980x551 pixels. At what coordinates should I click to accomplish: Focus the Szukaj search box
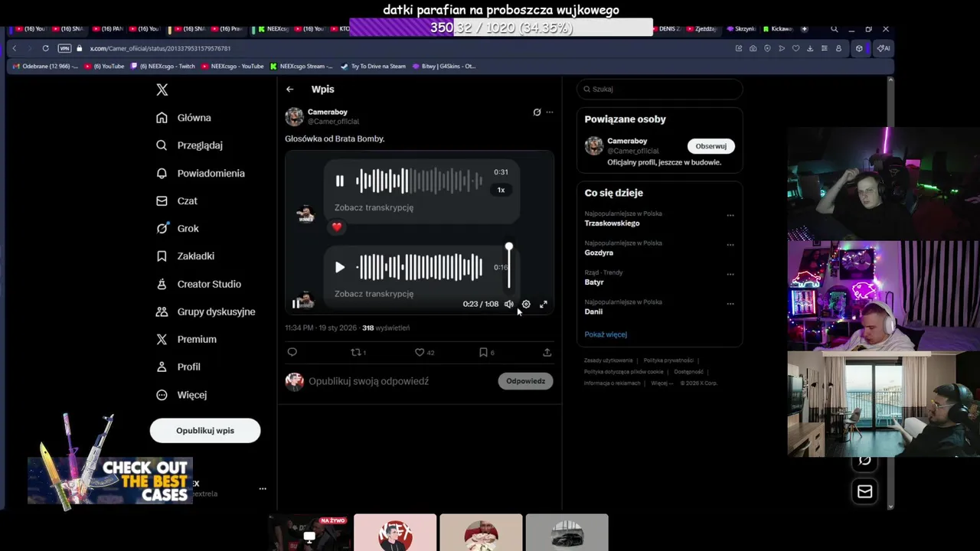[659, 89]
